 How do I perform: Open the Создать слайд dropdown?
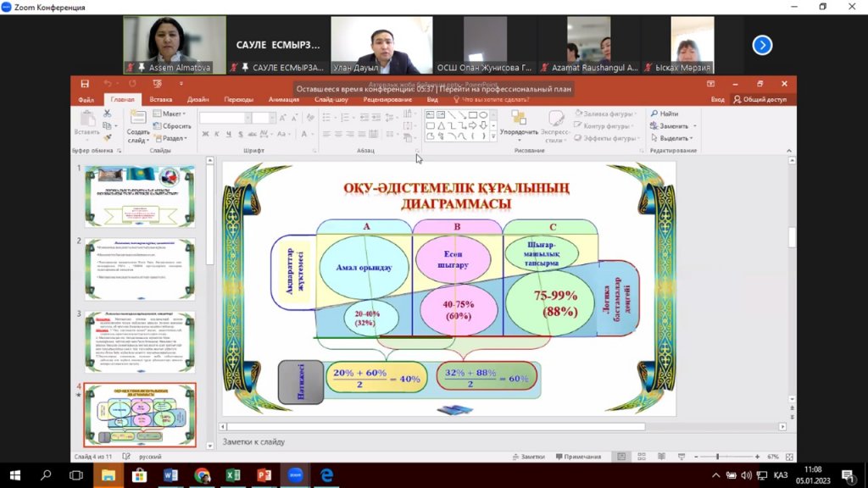click(138, 136)
